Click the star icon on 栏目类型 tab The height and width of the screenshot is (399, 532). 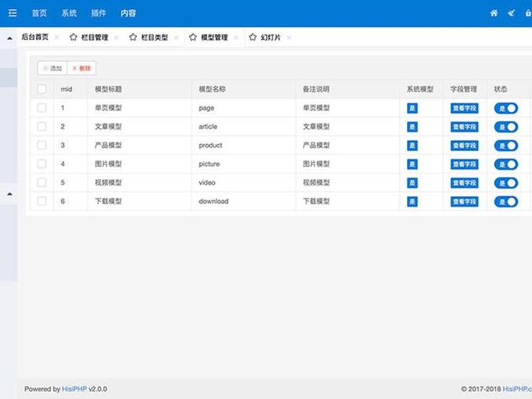[x=133, y=37]
